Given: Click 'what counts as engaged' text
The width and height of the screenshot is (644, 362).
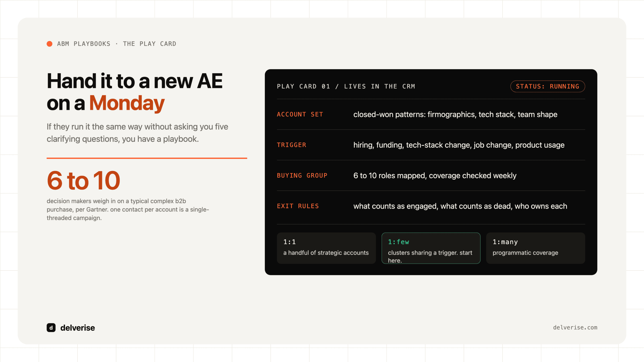Looking at the screenshot, I should 395,206.
